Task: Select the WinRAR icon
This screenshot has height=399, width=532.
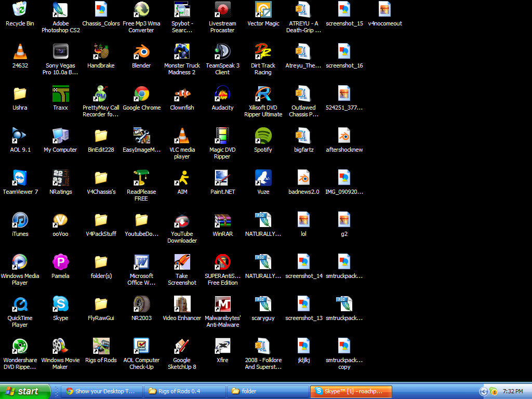Action: tap(222, 220)
